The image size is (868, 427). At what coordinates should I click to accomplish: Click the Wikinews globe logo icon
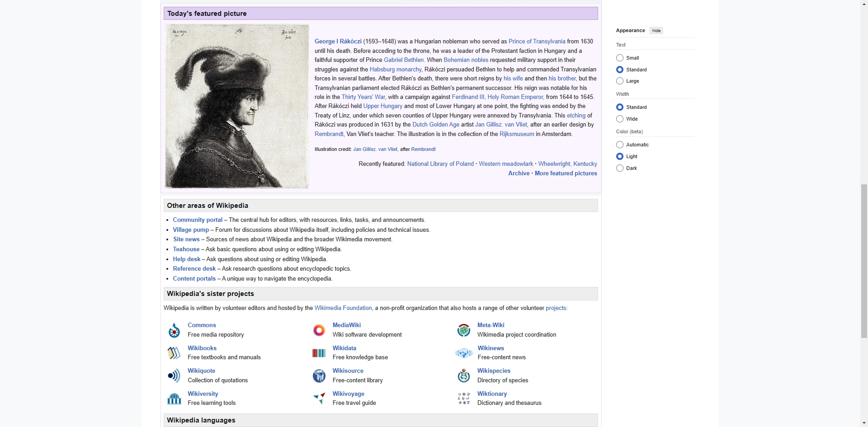pyautogui.click(x=464, y=353)
